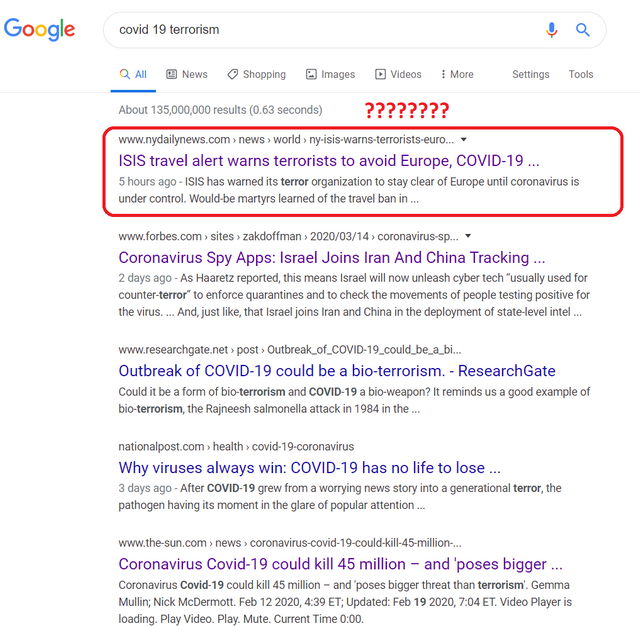Screen dimensions: 640x626
Task: Open the Coronavirus Spy Apps Forbes link
Action: [332, 258]
